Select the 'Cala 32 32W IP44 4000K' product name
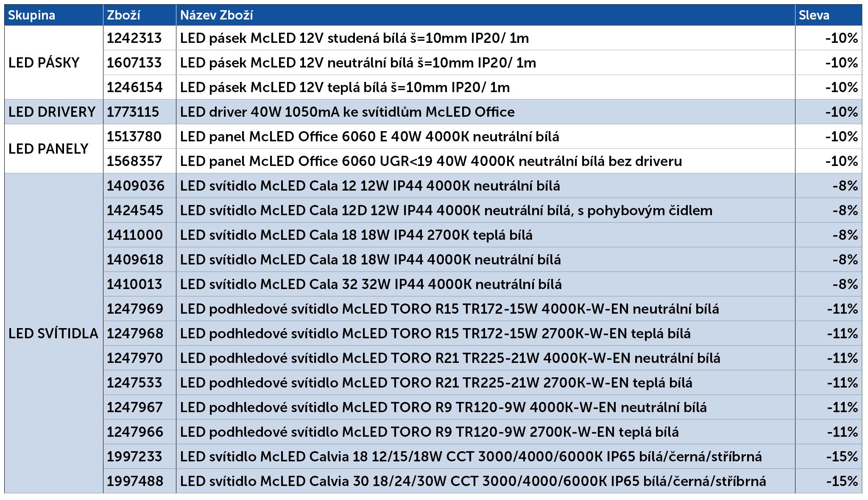 [x=371, y=284]
